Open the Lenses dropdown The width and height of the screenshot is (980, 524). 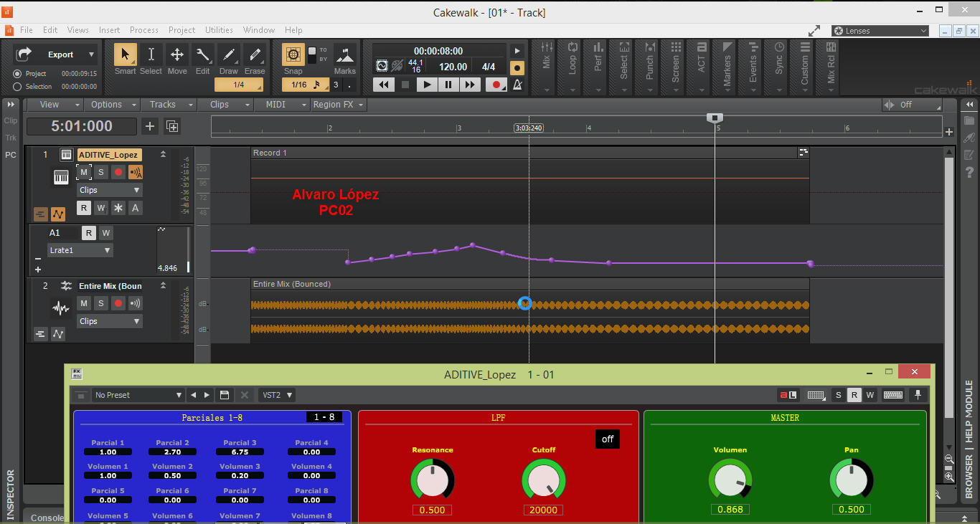pyautogui.click(x=880, y=31)
